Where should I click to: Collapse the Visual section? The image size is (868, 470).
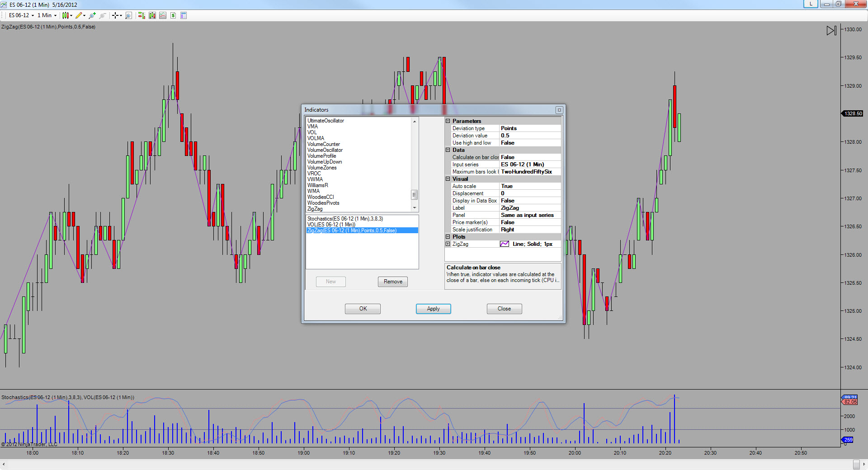click(x=448, y=179)
